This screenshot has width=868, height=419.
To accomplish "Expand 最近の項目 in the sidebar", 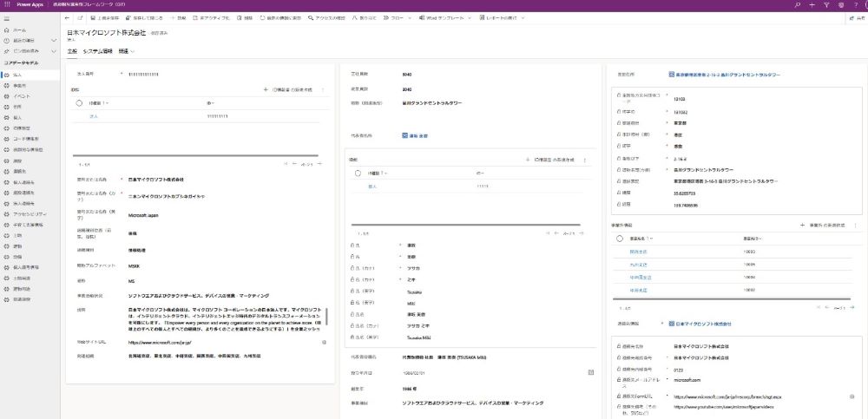I will point(54,41).
